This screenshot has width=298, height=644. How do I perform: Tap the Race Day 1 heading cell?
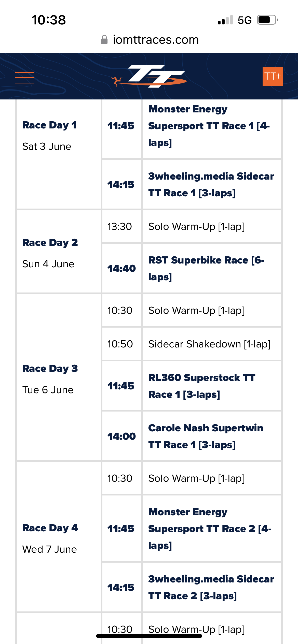click(x=59, y=154)
